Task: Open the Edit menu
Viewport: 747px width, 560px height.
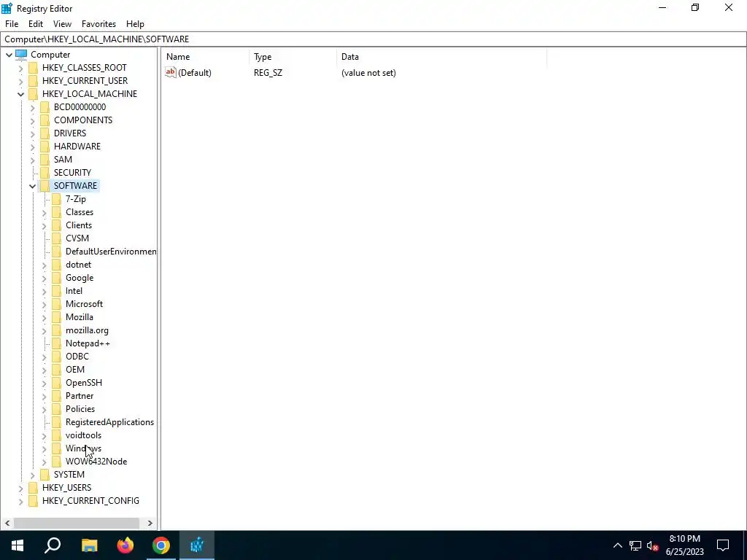Action: coord(36,24)
